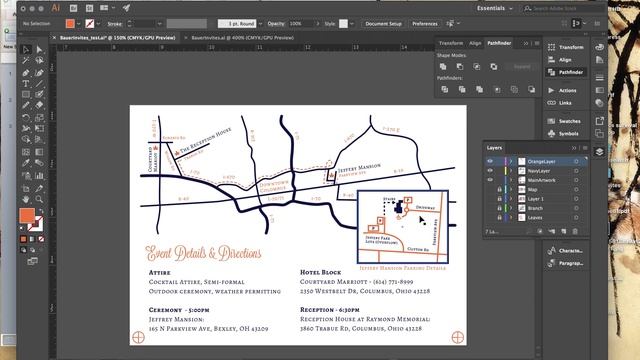Expand the NavyLayer contents

(x=511, y=171)
